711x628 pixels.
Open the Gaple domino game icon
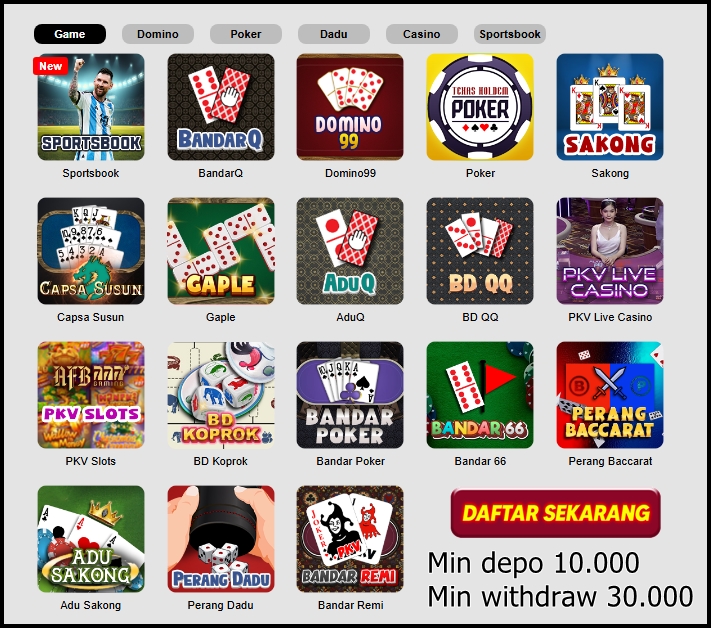click(x=221, y=251)
